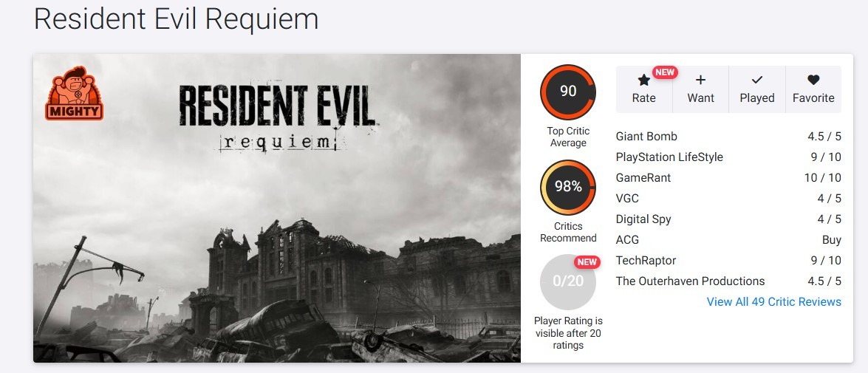Click the 90 Top Critic Average circle

coord(568,92)
